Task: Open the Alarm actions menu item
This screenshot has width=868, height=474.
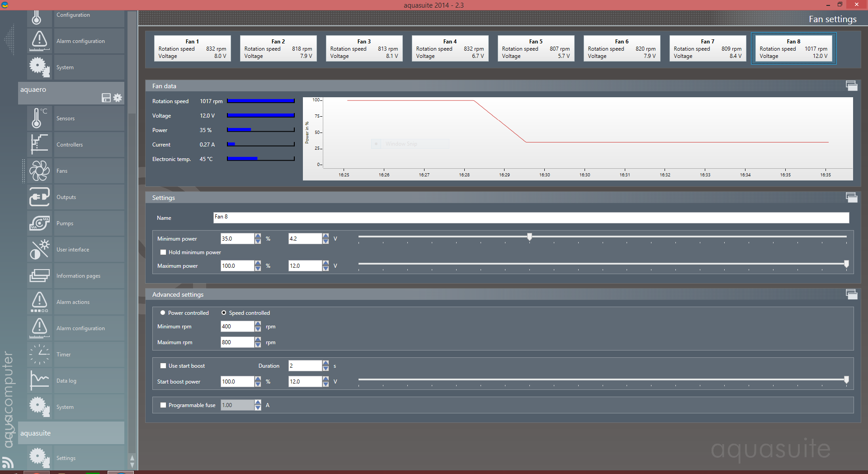Action: [x=73, y=302]
